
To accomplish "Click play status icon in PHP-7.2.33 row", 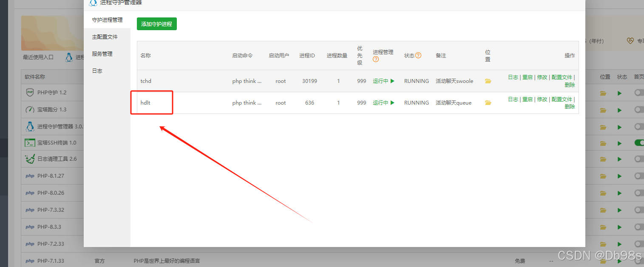I will click(620, 244).
